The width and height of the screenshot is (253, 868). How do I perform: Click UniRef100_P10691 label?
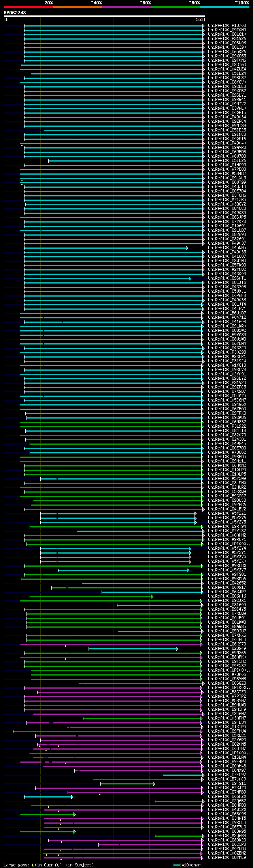(x=227, y=226)
